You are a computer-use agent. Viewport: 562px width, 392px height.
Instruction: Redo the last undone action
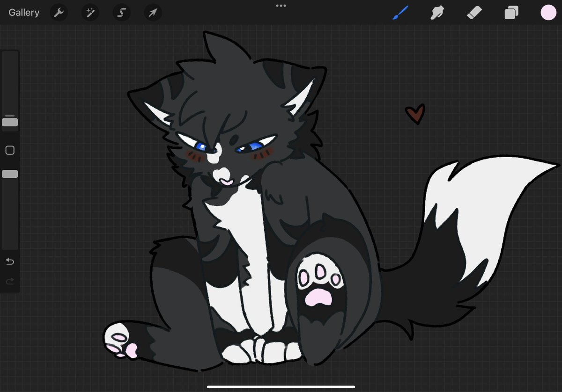click(x=10, y=281)
